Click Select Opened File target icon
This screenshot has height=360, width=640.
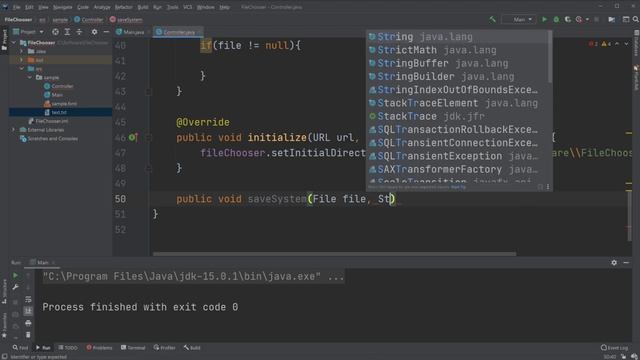tap(55, 31)
